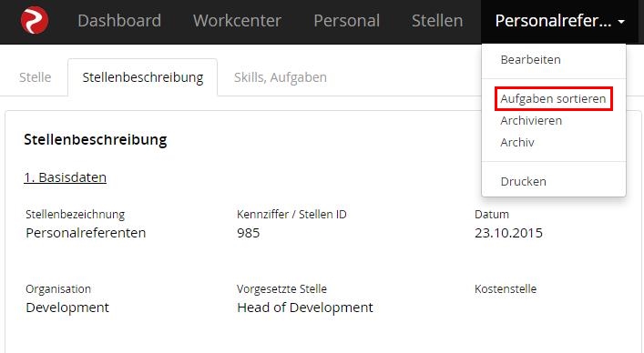The height and width of the screenshot is (353, 644).
Task: Collapse the Personalrefer... dropdown menu
Action: (559, 21)
